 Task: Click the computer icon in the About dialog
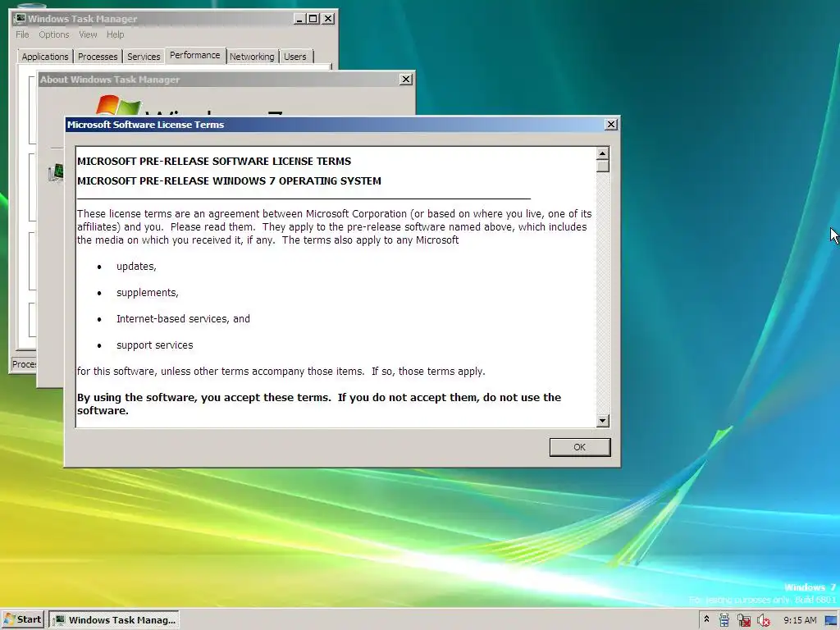pos(57,172)
